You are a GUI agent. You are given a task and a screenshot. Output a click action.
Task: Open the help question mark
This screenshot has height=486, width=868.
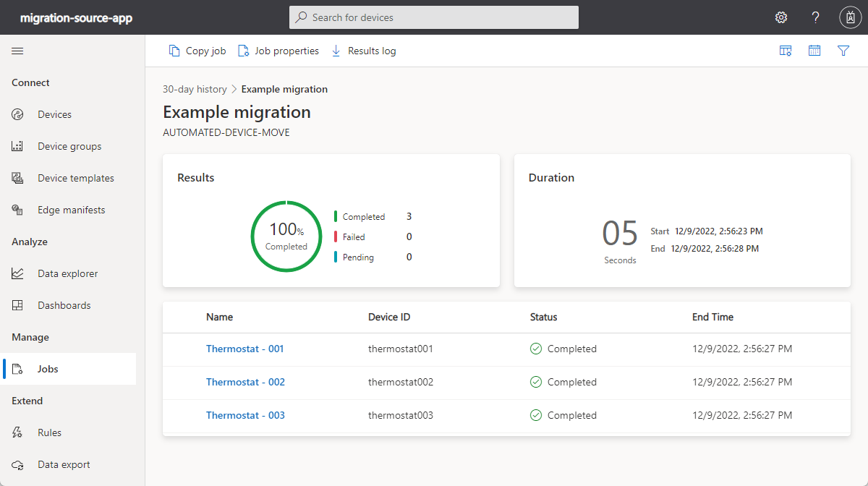click(x=815, y=17)
